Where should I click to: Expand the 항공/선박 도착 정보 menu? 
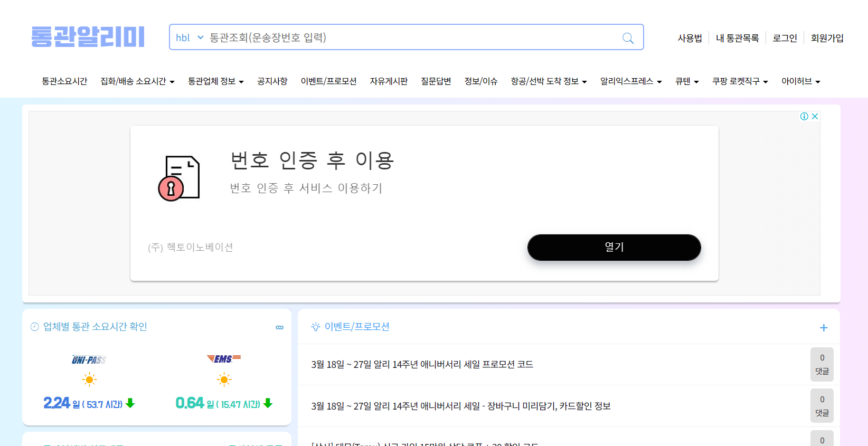click(x=549, y=81)
